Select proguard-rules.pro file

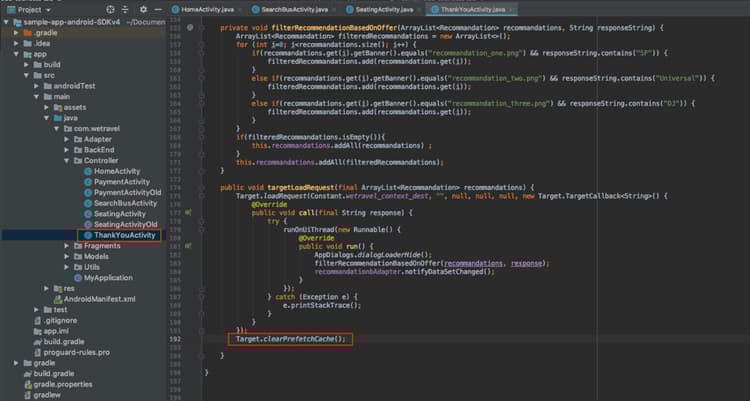click(x=76, y=352)
